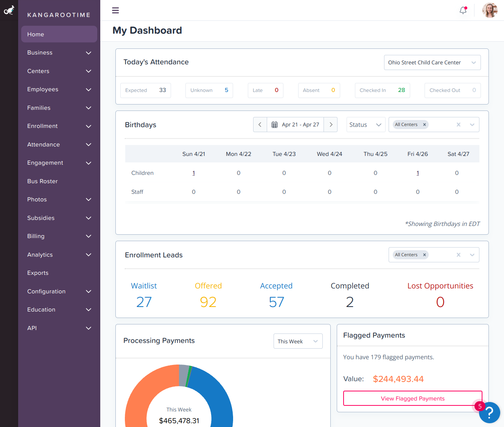Open the calendar icon for Apr 21 - Apr 27
Image resolution: width=504 pixels, height=427 pixels.
275,125
